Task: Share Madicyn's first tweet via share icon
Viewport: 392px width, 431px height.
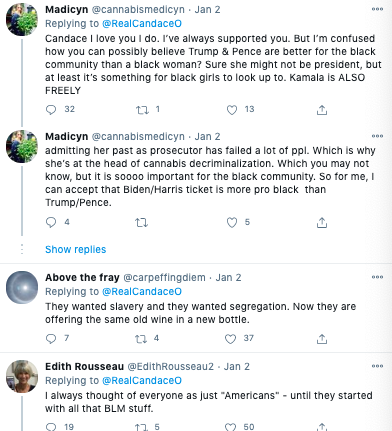Action: (x=322, y=110)
